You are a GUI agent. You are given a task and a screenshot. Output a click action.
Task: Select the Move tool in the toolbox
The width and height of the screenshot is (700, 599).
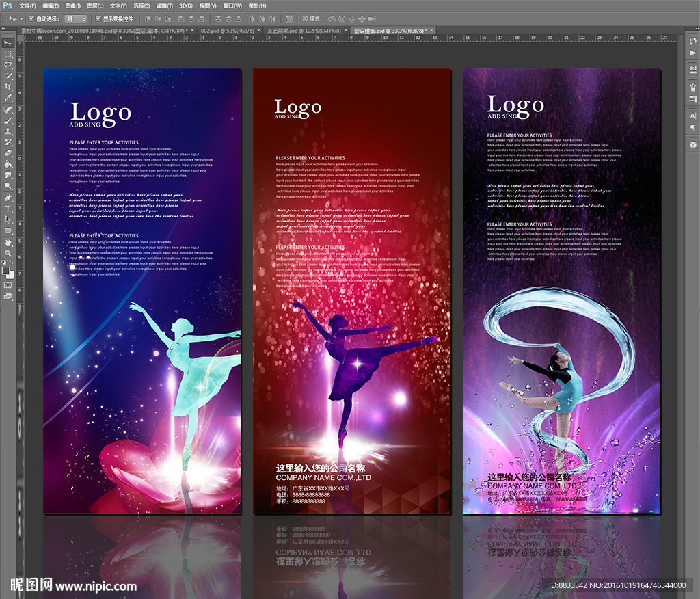tap(8, 43)
